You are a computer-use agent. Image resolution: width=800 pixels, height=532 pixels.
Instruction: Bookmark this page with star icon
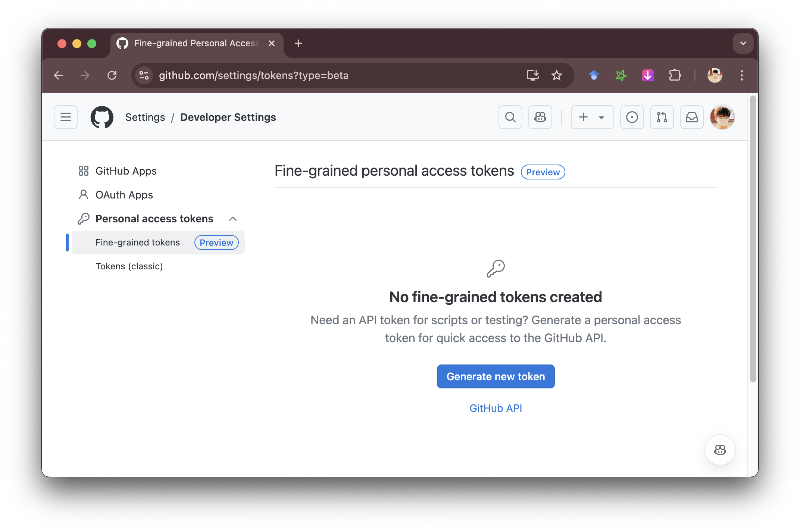click(x=556, y=75)
